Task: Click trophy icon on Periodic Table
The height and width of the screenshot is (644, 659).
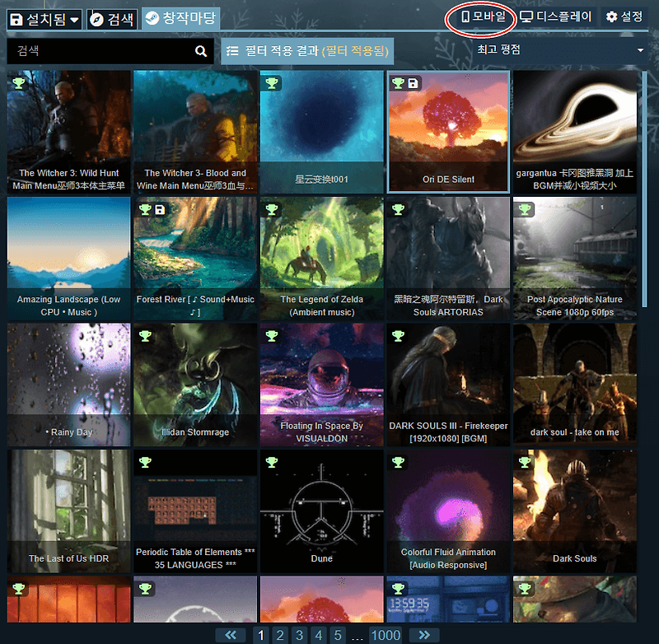Action: pos(145,462)
